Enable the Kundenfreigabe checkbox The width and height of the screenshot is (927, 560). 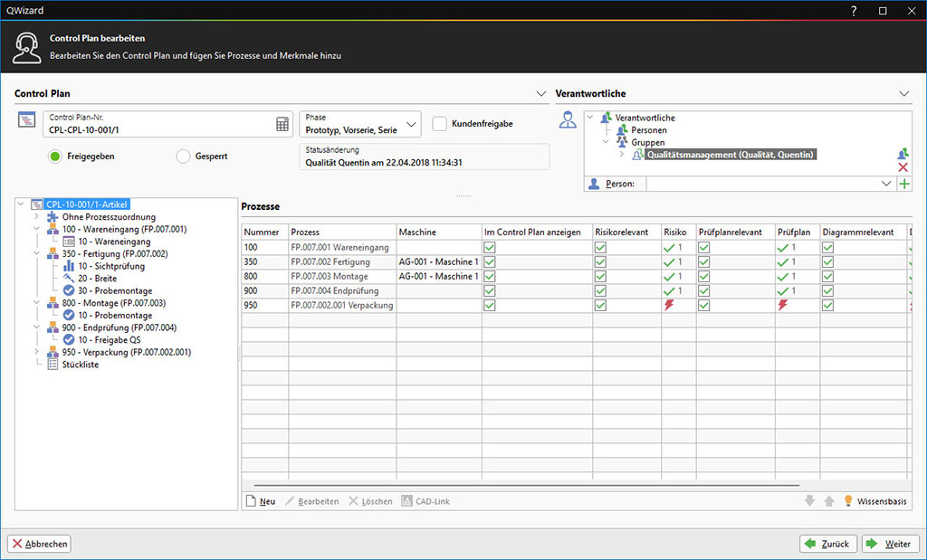pos(440,124)
